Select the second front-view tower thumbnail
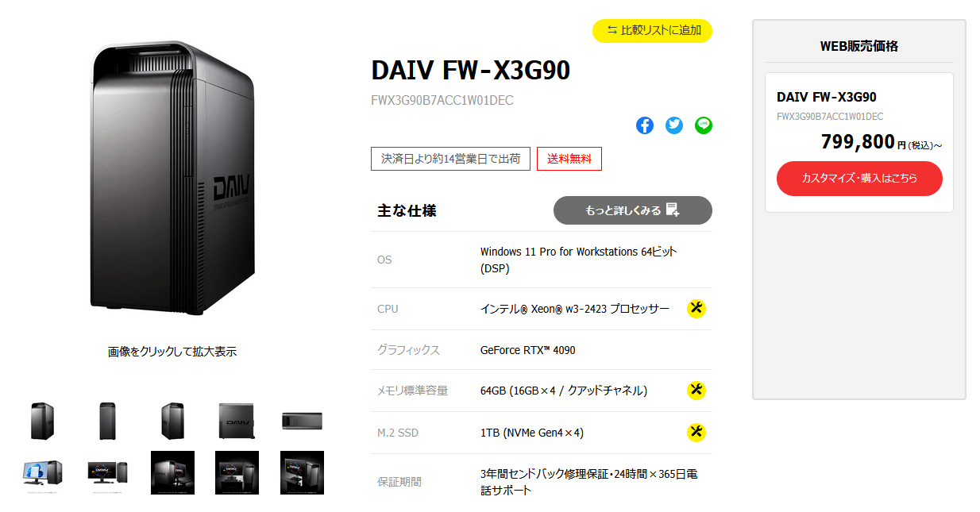This screenshot has width=980, height=512. point(108,421)
